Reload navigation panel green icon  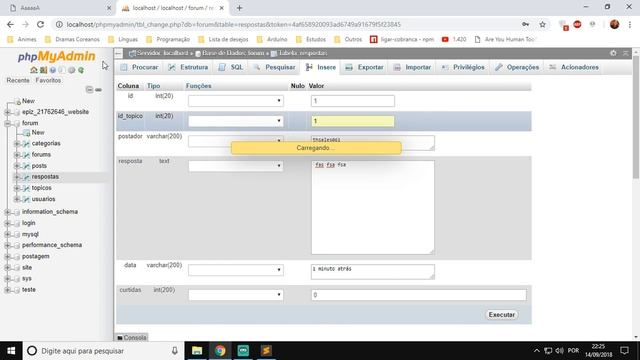pos(81,70)
